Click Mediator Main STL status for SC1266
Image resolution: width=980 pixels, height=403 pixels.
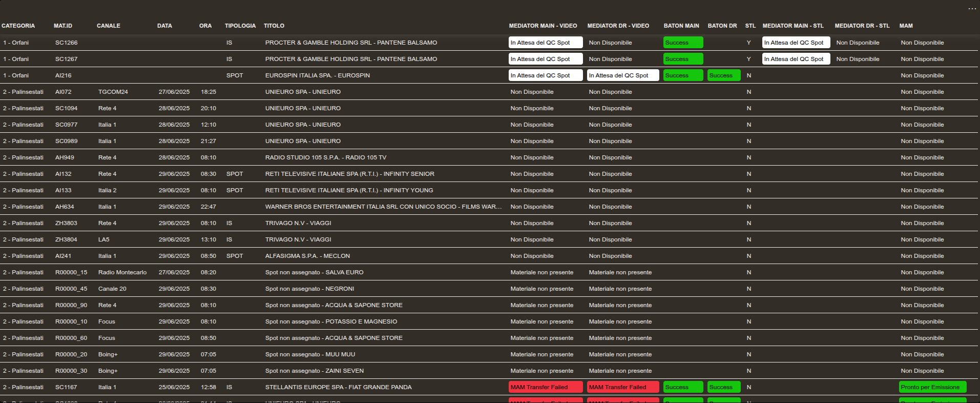coord(796,43)
